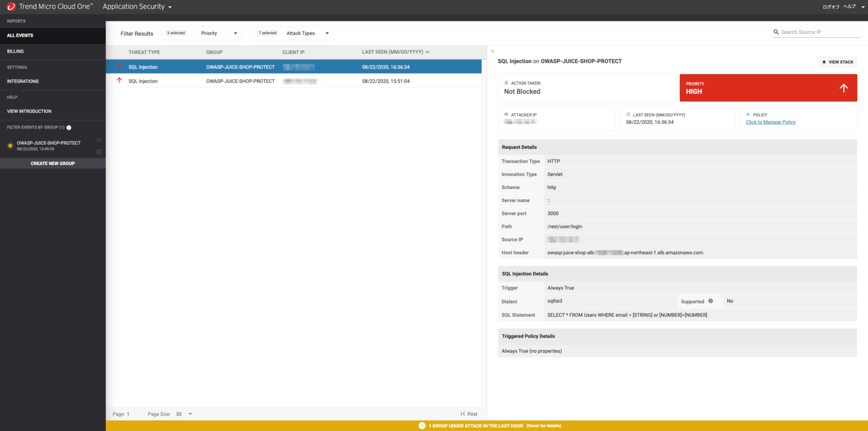Toggle the OWASP-JUICE-SHOP-PROTECT group filter dot
Screen dimensions: 868x431
(10, 145)
